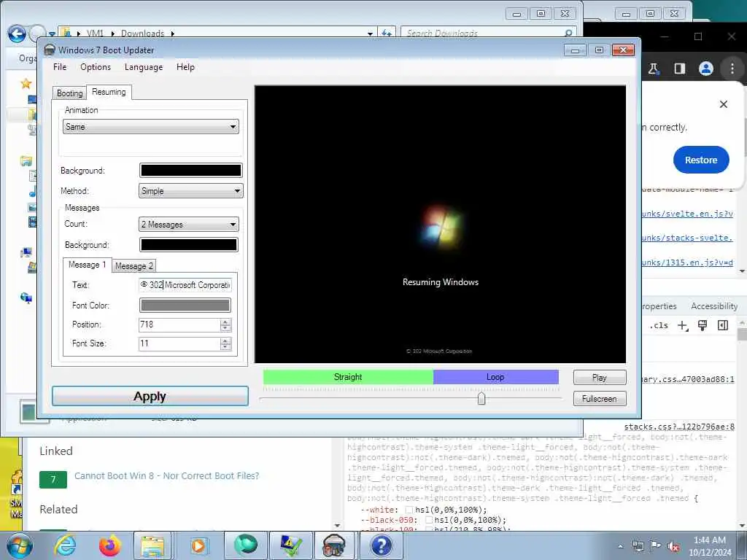
Task: Open the Language menu
Action: click(x=144, y=67)
